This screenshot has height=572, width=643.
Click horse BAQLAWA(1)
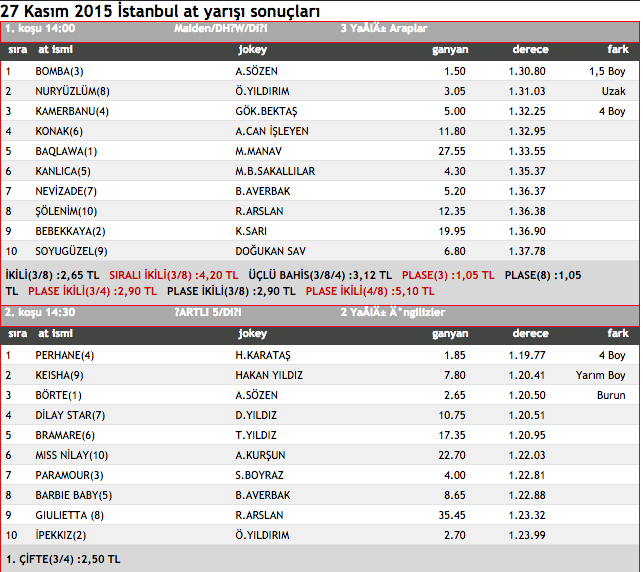click(x=66, y=151)
